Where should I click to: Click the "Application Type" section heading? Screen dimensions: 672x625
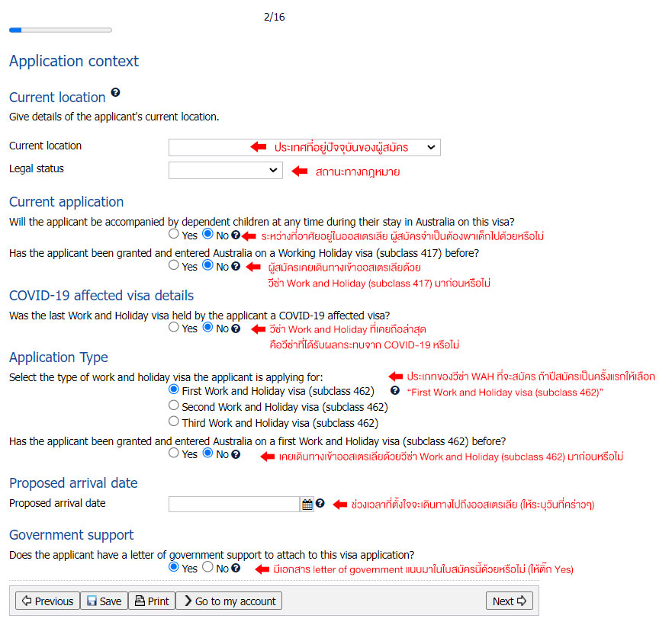click(x=58, y=357)
